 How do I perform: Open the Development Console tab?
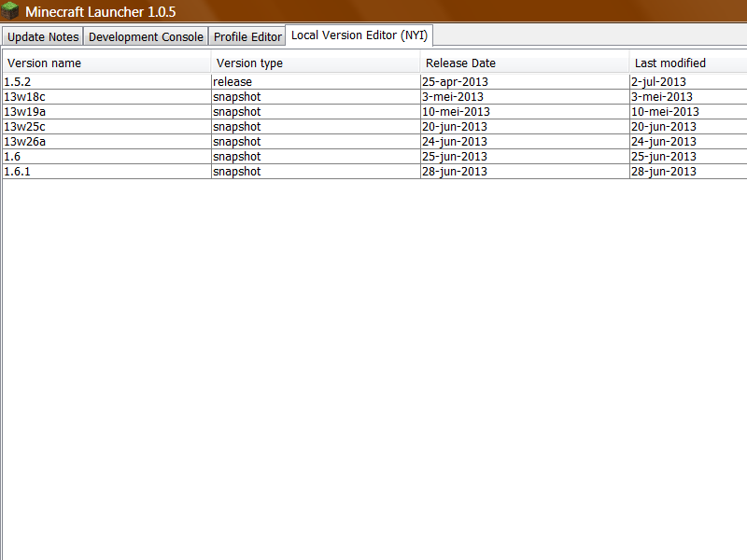146,36
